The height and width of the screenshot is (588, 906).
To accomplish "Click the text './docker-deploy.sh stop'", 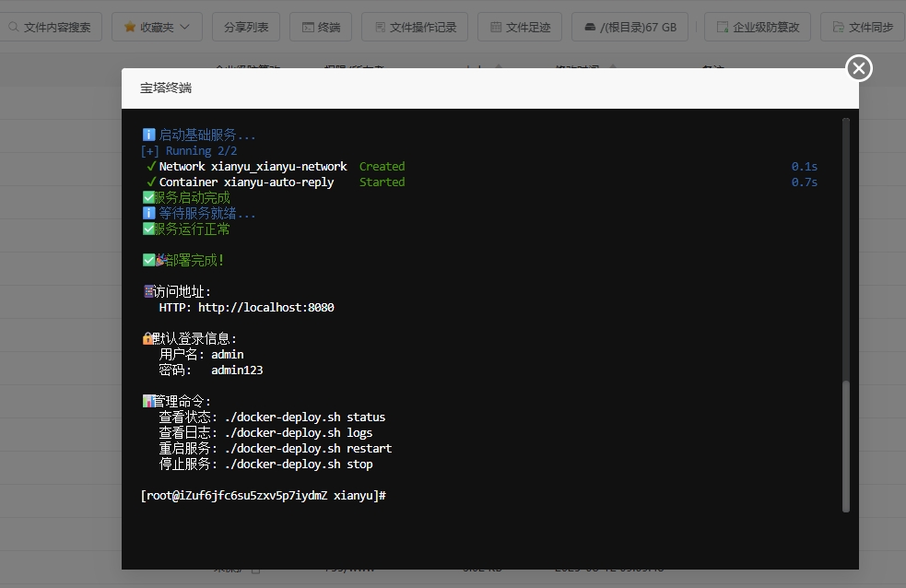I will pos(299,464).
